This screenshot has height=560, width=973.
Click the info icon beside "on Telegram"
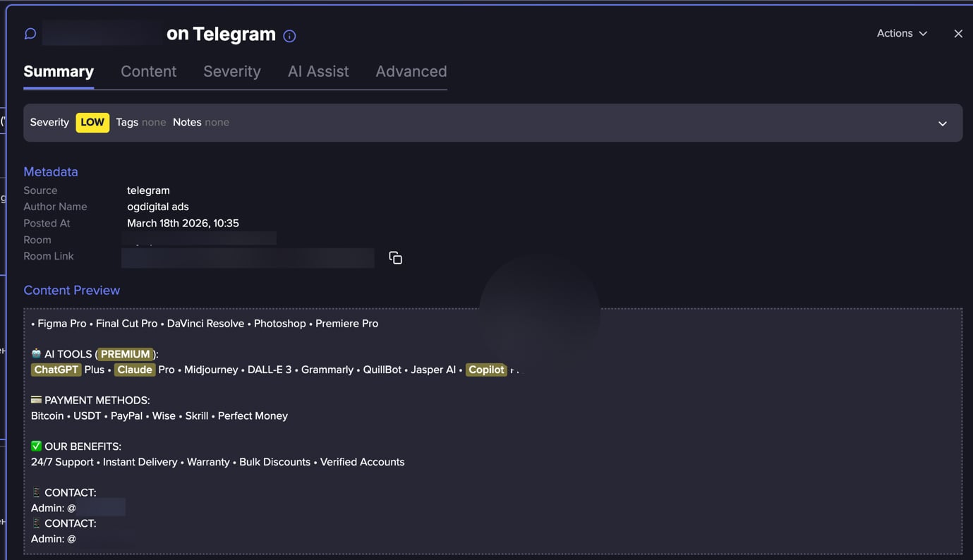(x=289, y=36)
